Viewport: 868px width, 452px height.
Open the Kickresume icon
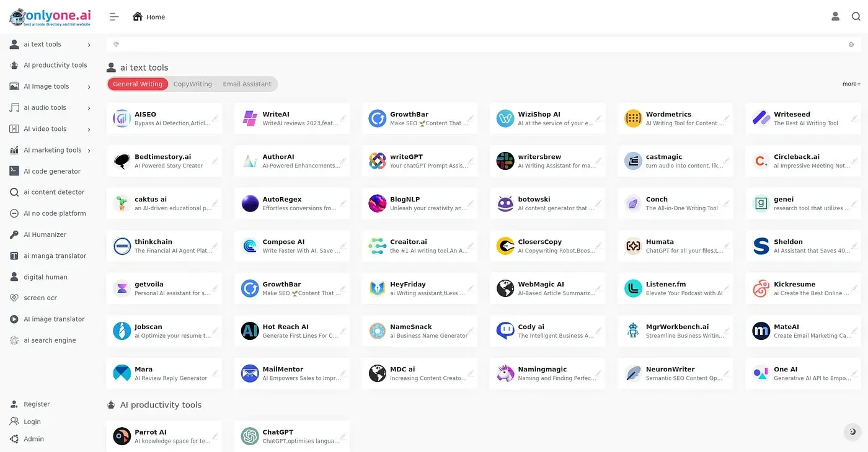pyautogui.click(x=761, y=288)
